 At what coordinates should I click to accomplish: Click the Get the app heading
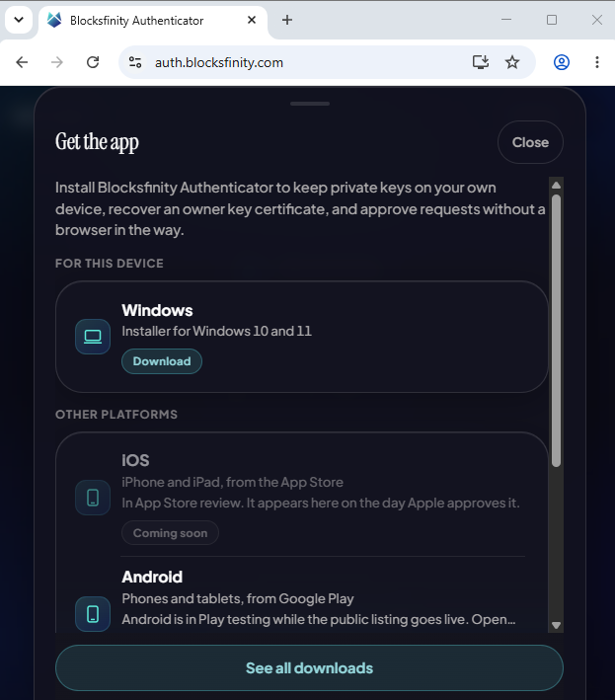point(97,142)
